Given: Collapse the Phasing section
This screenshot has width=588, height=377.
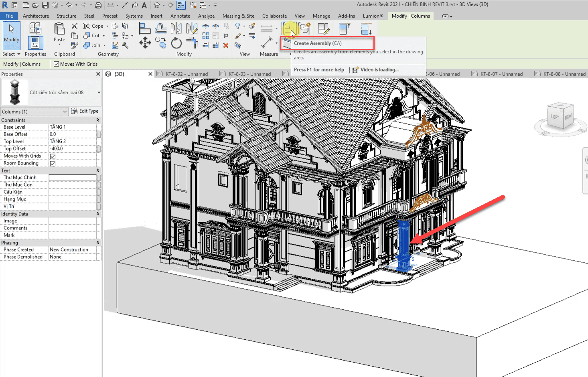Looking at the screenshot, I should pyautogui.click(x=97, y=243).
